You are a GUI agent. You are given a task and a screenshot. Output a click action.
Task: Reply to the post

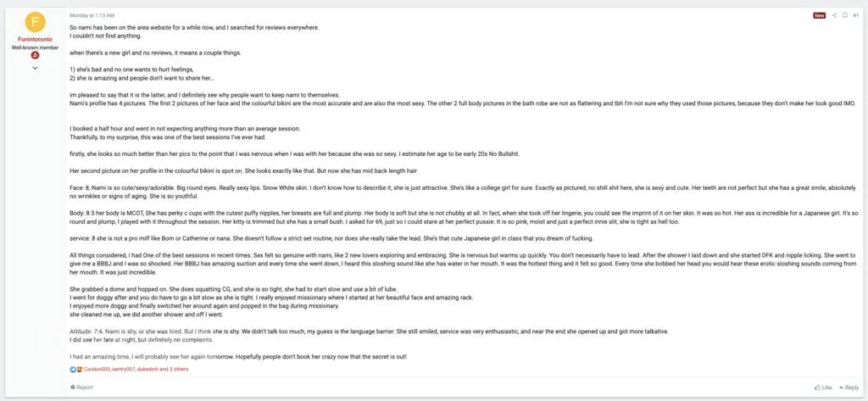tap(849, 387)
